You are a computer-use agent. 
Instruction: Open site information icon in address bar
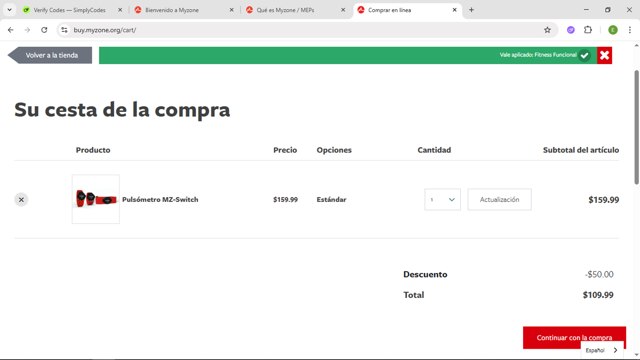click(x=64, y=30)
